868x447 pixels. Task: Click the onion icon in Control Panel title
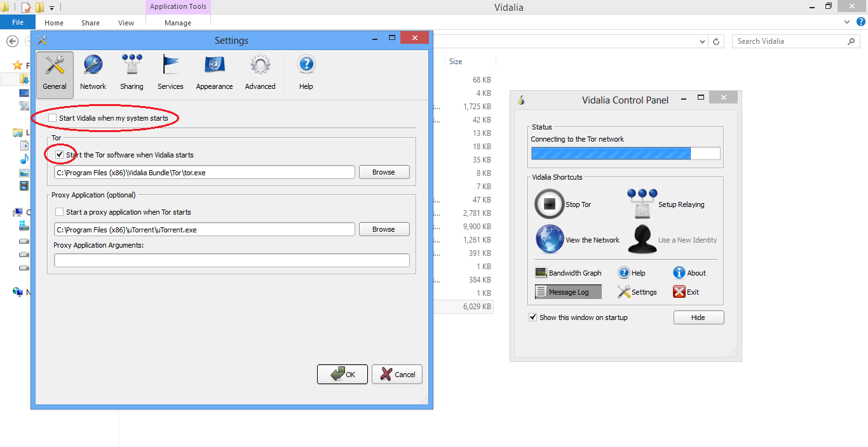pyautogui.click(x=521, y=100)
